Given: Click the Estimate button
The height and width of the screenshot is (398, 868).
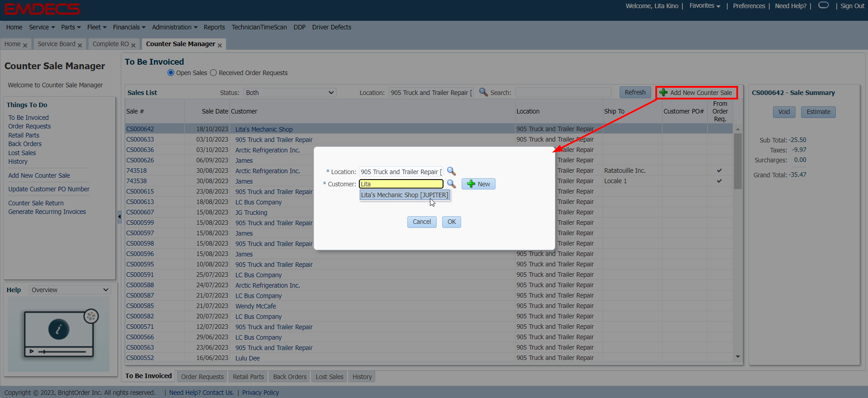Looking at the screenshot, I should [818, 112].
